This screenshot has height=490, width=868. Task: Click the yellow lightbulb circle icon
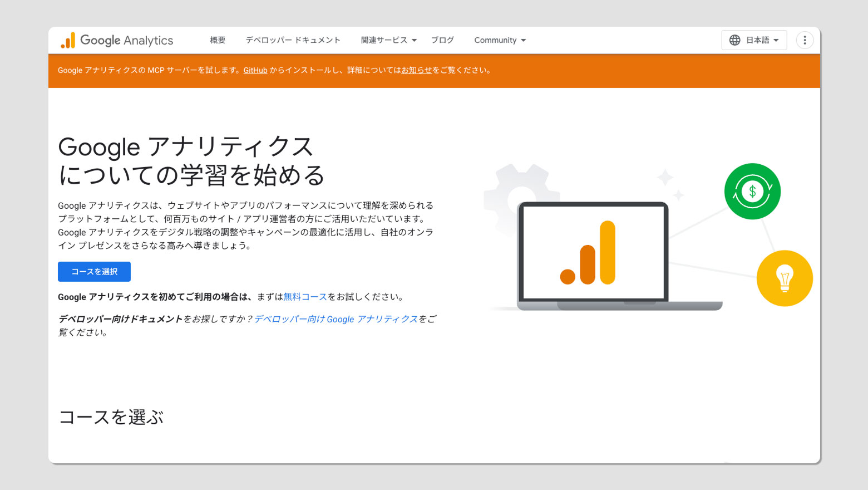pos(785,278)
